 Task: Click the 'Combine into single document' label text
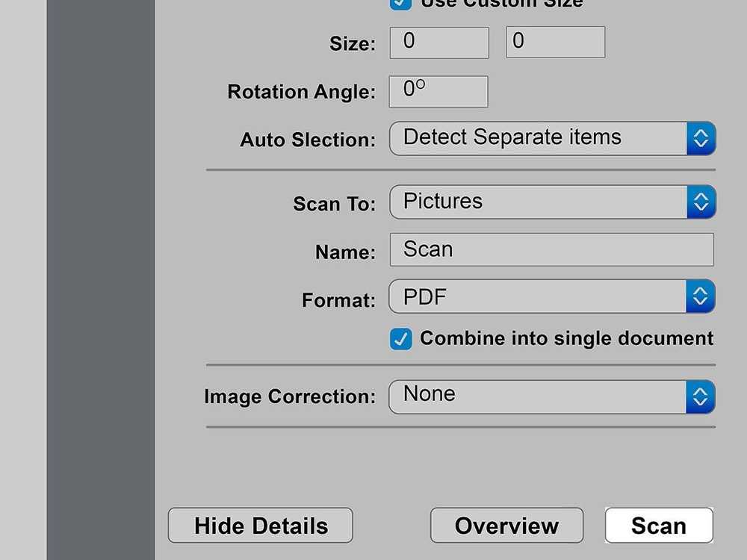click(x=566, y=338)
